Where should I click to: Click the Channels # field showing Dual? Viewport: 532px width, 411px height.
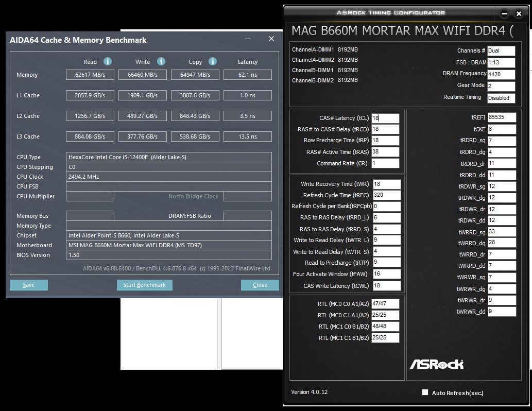point(501,51)
